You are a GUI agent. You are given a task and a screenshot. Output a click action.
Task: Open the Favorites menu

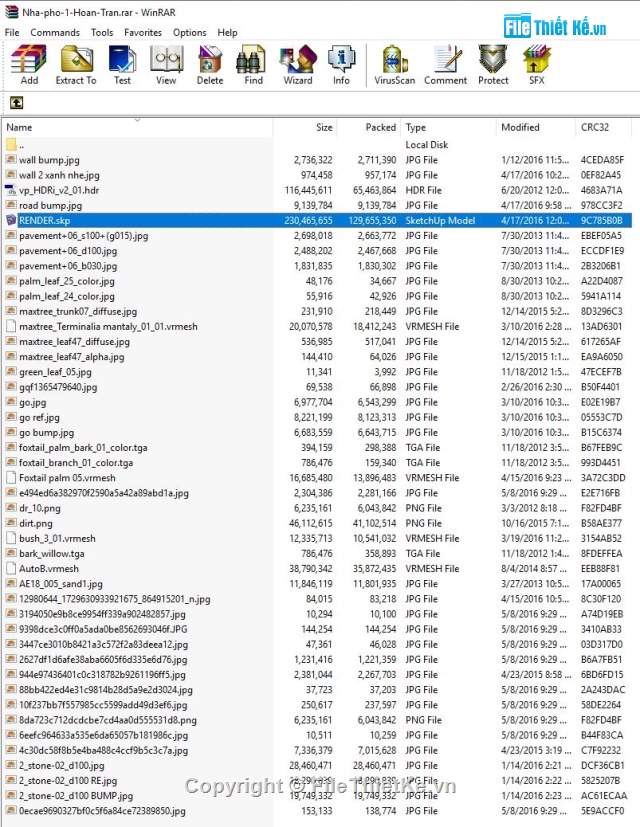[143, 33]
